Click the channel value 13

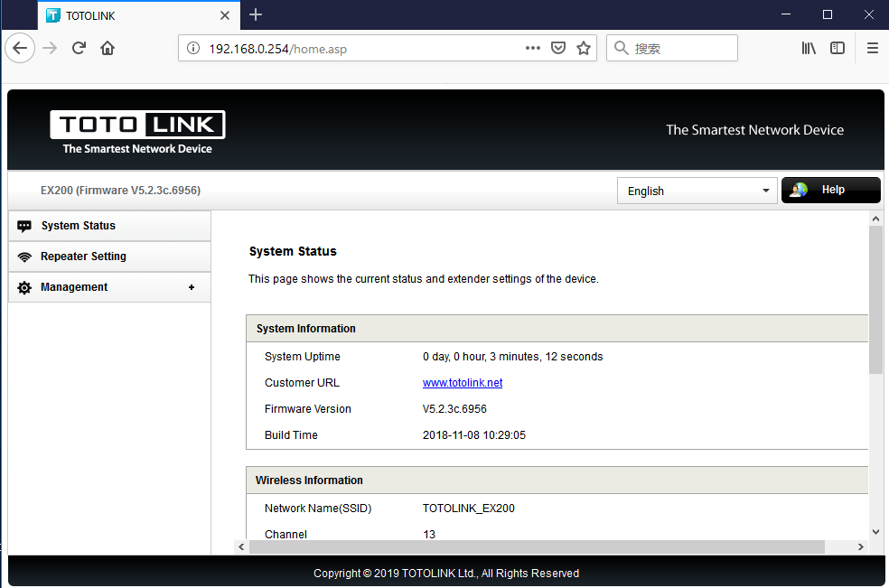tap(429, 534)
